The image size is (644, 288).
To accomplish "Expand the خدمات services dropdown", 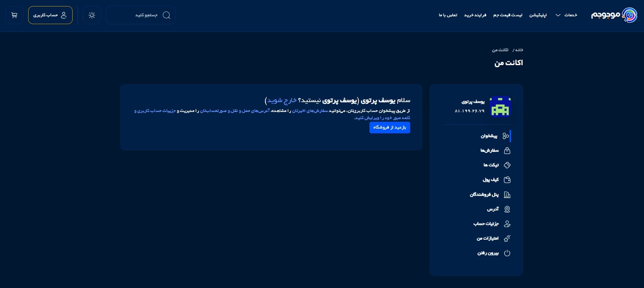I will [x=566, y=15].
